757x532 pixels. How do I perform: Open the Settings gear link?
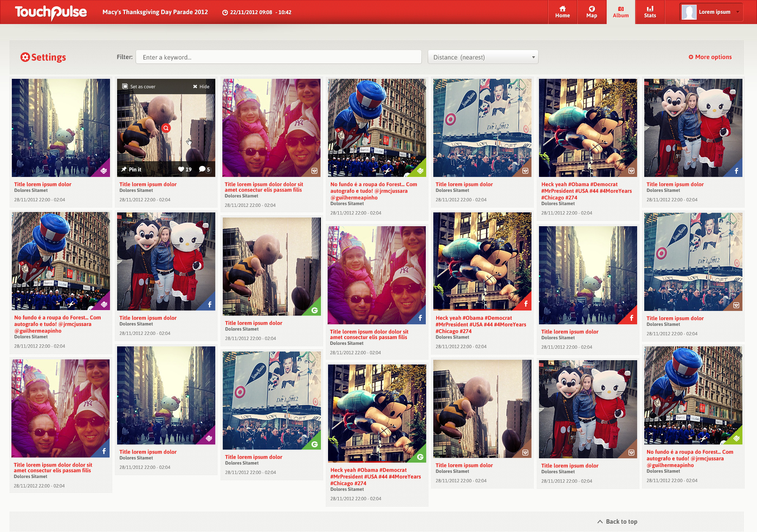tap(43, 58)
